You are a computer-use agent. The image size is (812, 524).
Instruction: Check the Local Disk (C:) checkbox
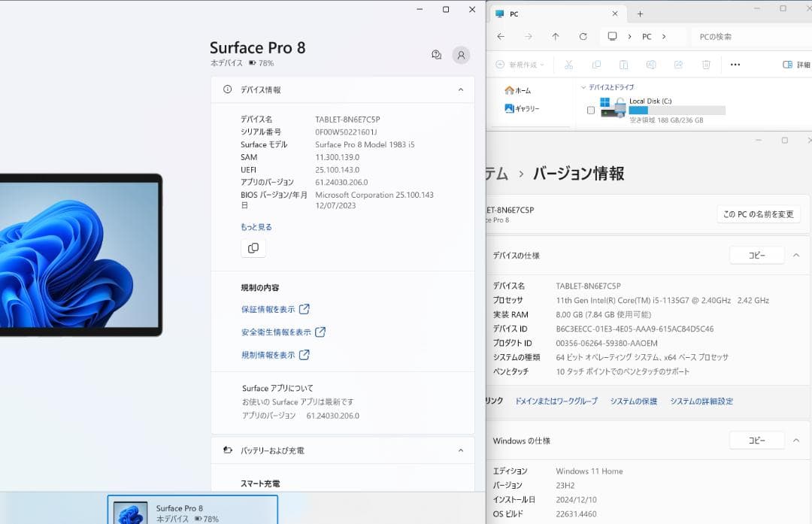click(591, 109)
